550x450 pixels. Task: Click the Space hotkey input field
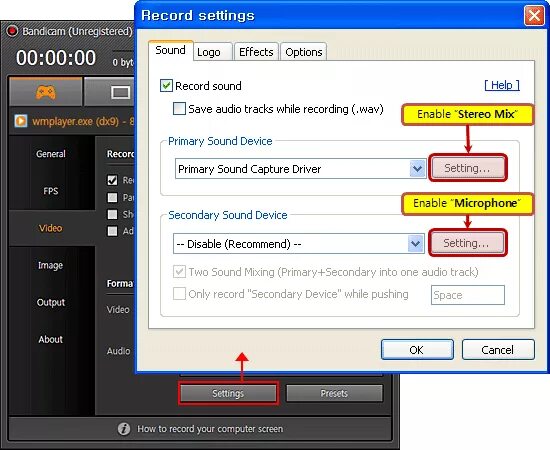(x=468, y=295)
